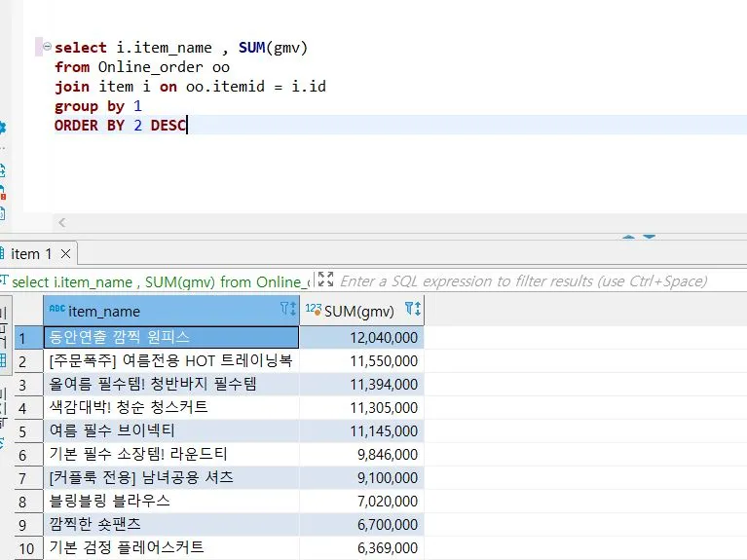Image resolution: width=747 pixels, height=560 pixels.
Task: Select the cell [주문폭주] 여름전용 HOT 트레이닝복
Action: 171,360
